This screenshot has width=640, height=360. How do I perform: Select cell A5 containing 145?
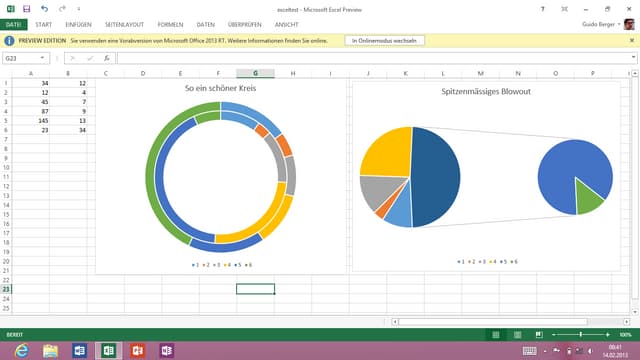31,121
